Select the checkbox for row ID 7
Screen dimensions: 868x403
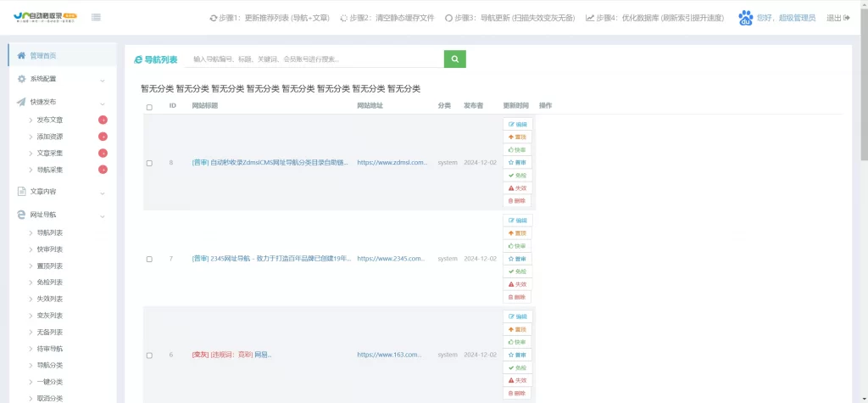click(149, 259)
